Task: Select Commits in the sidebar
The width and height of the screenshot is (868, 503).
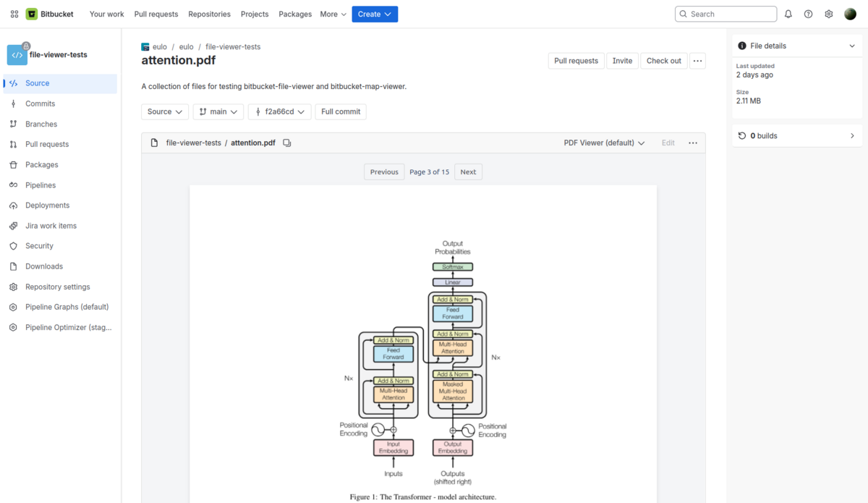Action: click(x=41, y=103)
